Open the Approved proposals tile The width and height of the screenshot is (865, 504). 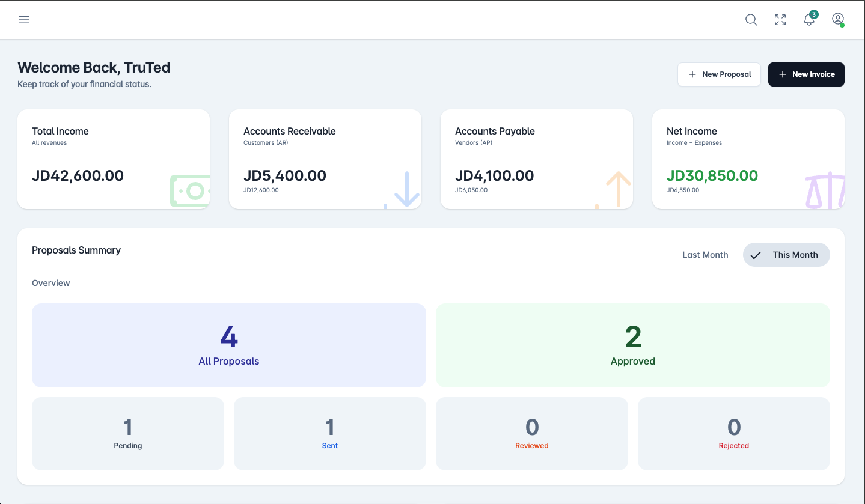(633, 345)
